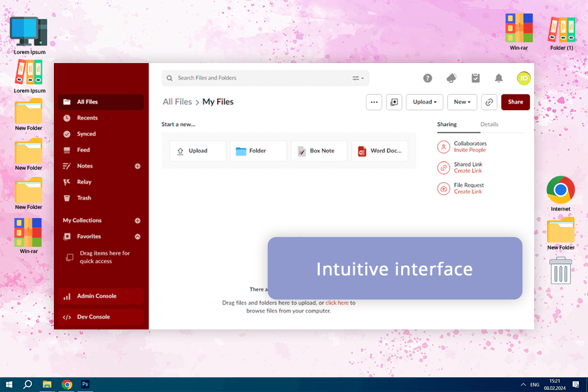Create a new Folder tile
588x392 pixels.
click(258, 151)
